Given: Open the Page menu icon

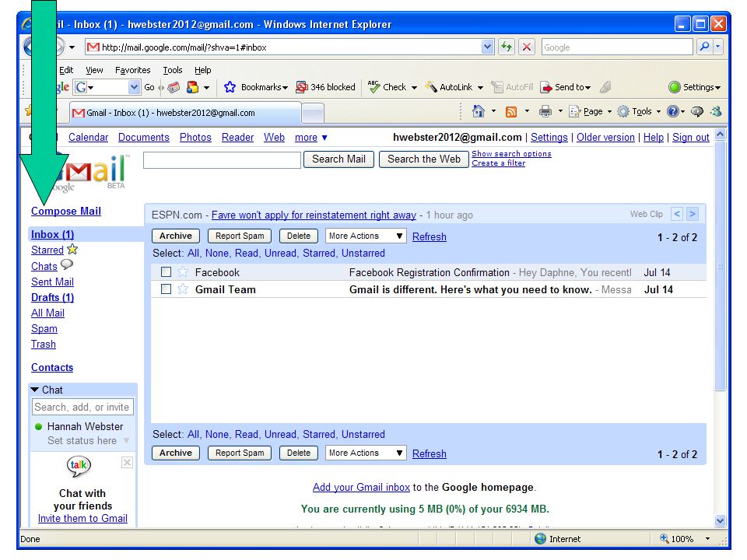Looking at the screenshot, I should pyautogui.click(x=574, y=112).
